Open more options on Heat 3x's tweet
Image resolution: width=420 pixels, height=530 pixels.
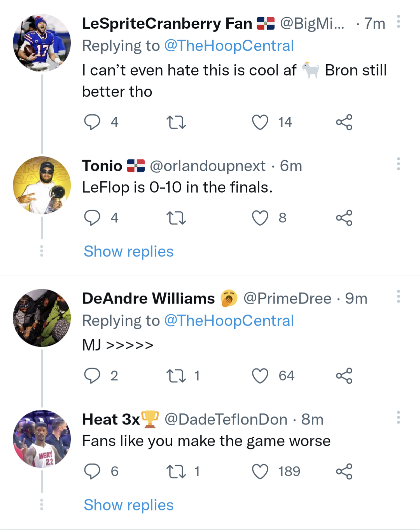tap(398, 418)
